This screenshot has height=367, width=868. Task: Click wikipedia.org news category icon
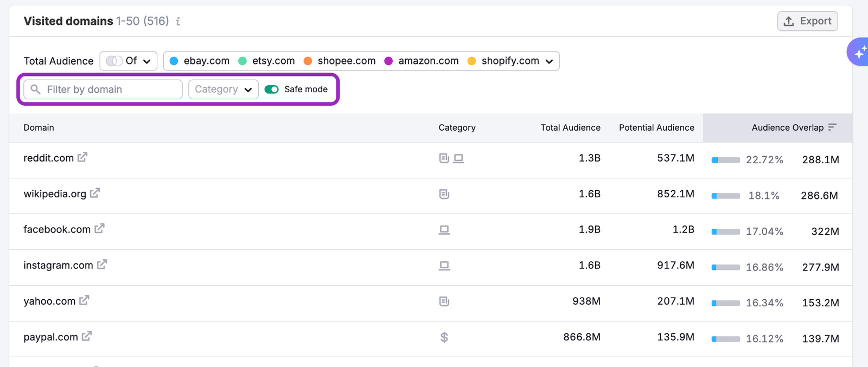[444, 194]
